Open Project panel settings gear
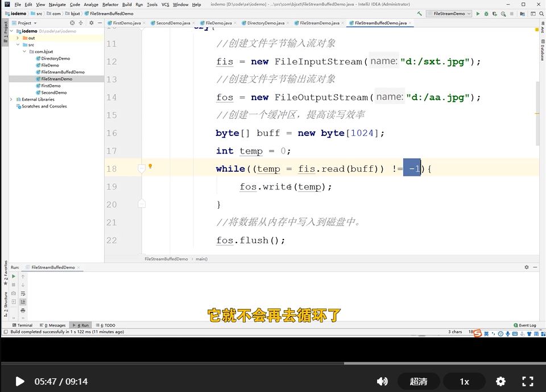This screenshot has width=546, height=392. (91, 23)
